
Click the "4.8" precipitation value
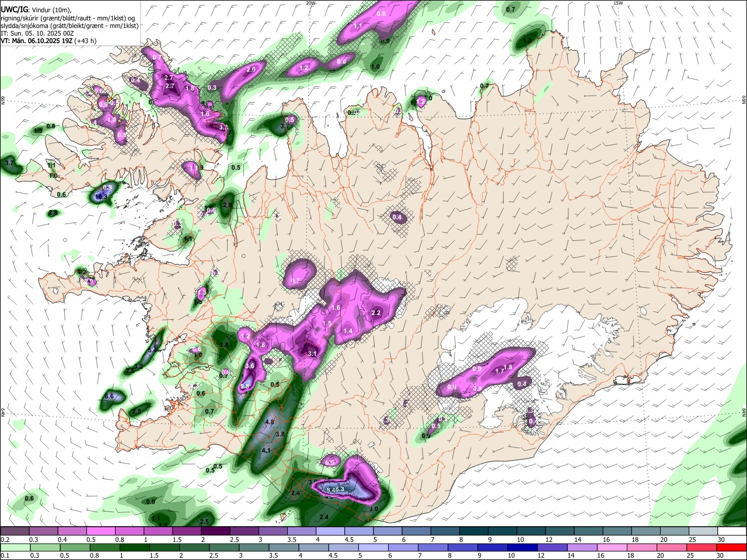click(270, 422)
